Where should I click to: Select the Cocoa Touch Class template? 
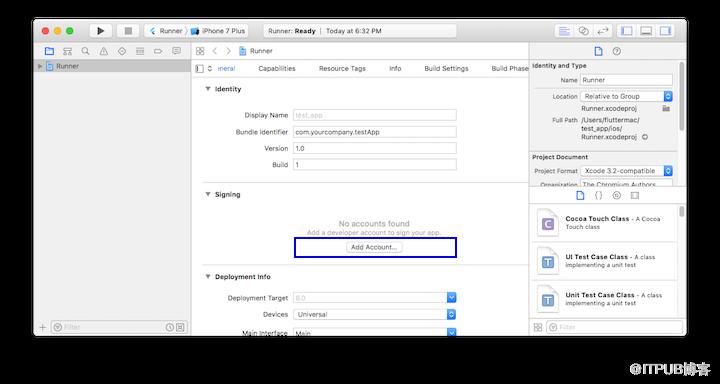coord(604,223)
